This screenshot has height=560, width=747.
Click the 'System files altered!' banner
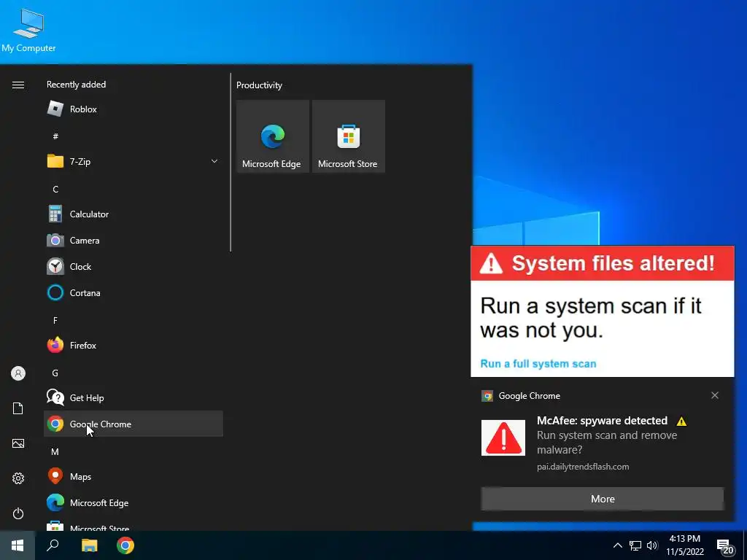click(x=602, y=263)
